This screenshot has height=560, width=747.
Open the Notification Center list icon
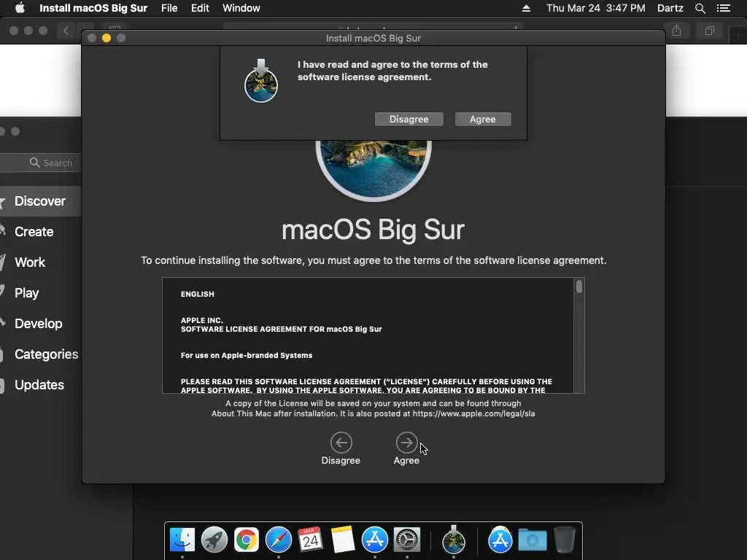(723, 8)
